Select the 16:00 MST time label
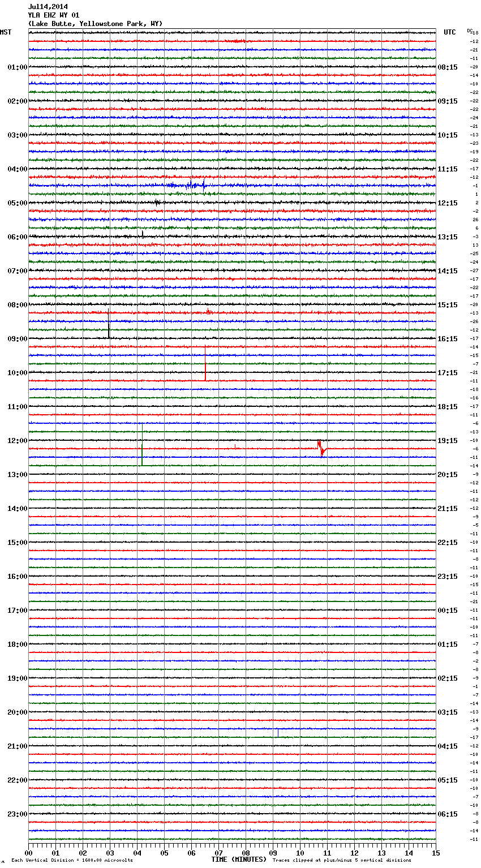Viewport: 481px width, 868px height. (x=18, y=577)
